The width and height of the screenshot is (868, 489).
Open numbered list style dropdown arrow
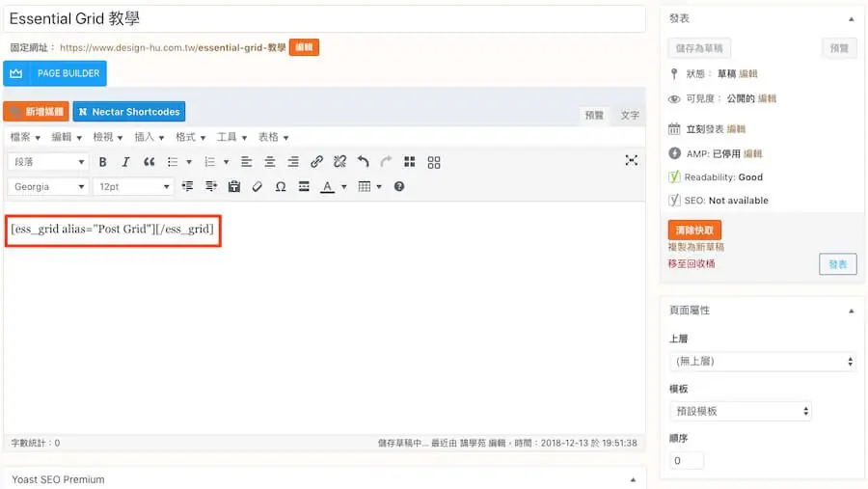point(226,162)
